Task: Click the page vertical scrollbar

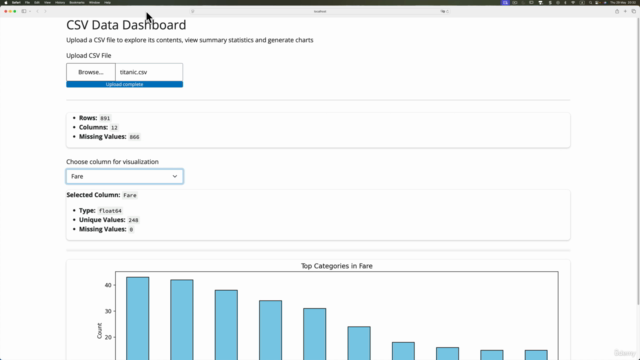Action: (x=638, y=161)
